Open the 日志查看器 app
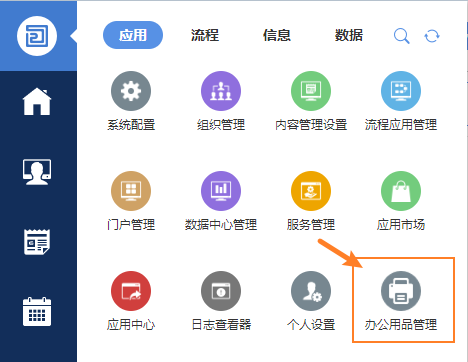 tap(221, 291)
